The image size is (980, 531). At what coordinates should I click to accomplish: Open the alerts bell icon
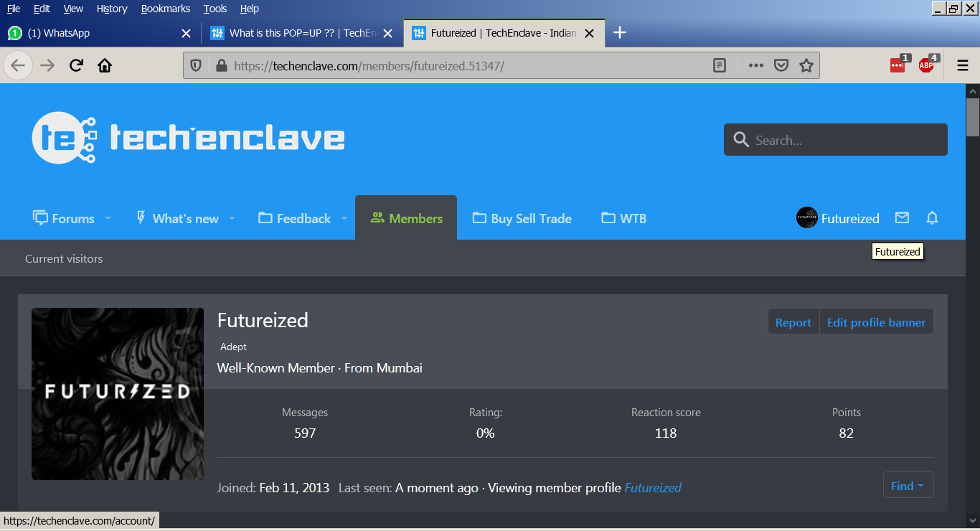(x=932, y=218)
